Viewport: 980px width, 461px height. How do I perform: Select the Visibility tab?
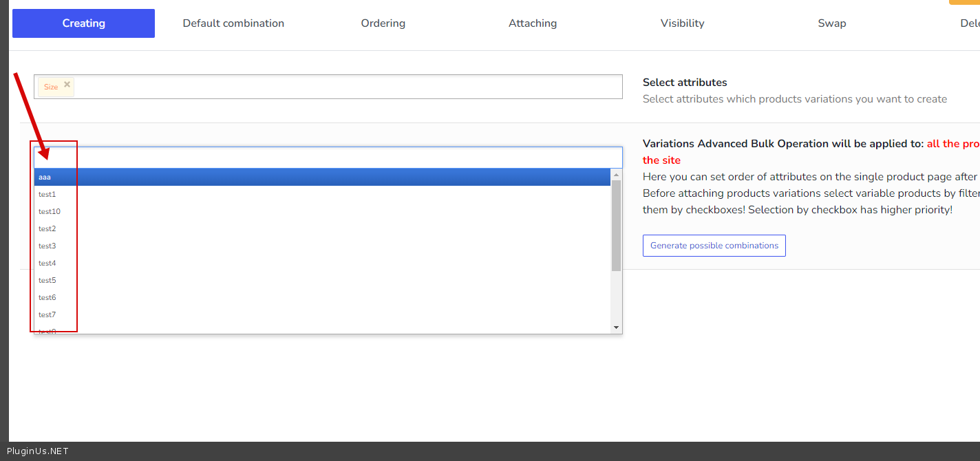tap(682, 23)
